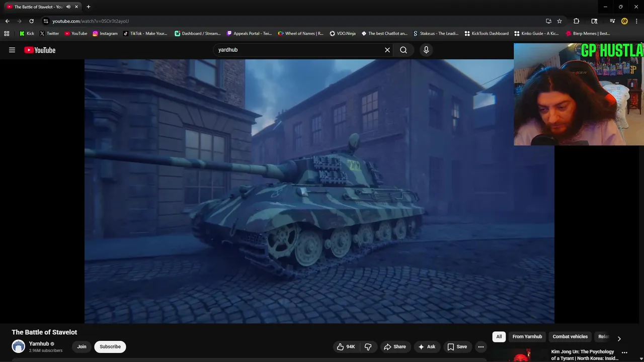Open the media controls toolbar icon
Image resolution: width=644 pixels, height=362 pixels.
point(612,21)
